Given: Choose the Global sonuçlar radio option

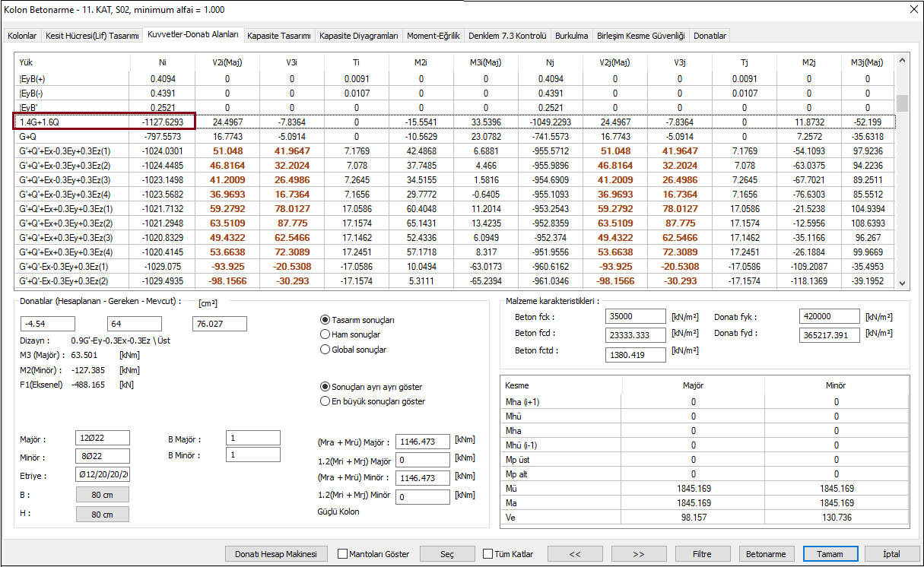Looking at the screenshot, I should (325, 350).
